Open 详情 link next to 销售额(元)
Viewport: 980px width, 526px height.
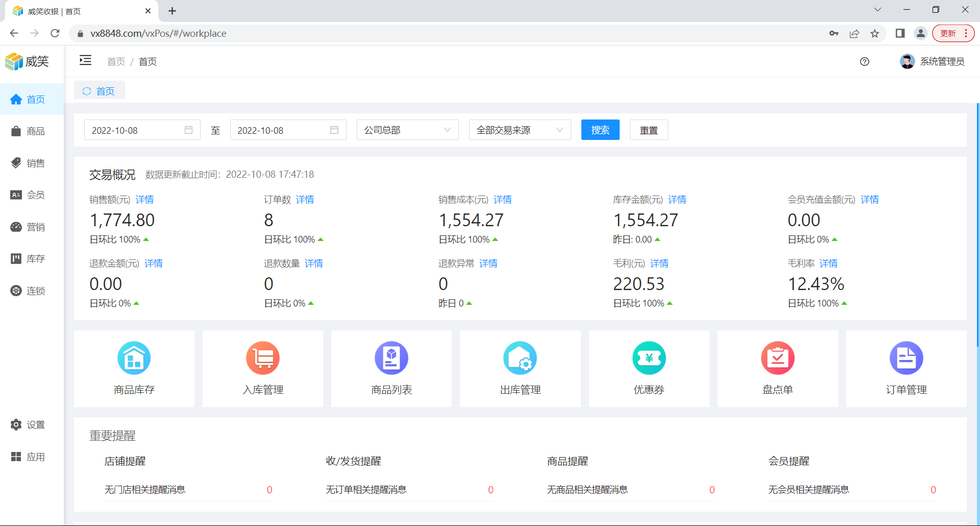pos(144,200)
